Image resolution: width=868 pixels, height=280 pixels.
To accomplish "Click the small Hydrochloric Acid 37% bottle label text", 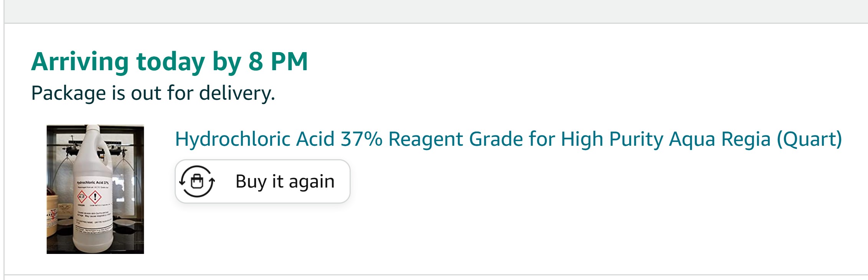I will click(92, 183).
